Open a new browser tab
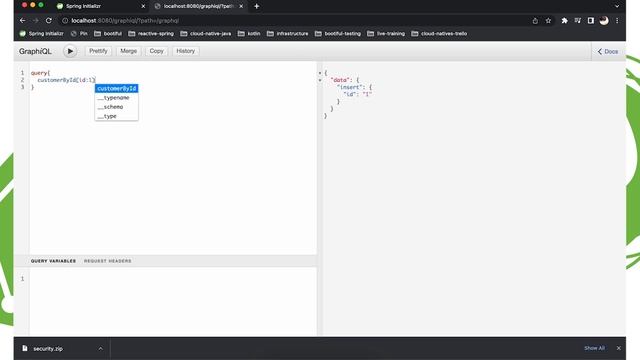This screenshot has height=360, width=640. click(256, 6)
